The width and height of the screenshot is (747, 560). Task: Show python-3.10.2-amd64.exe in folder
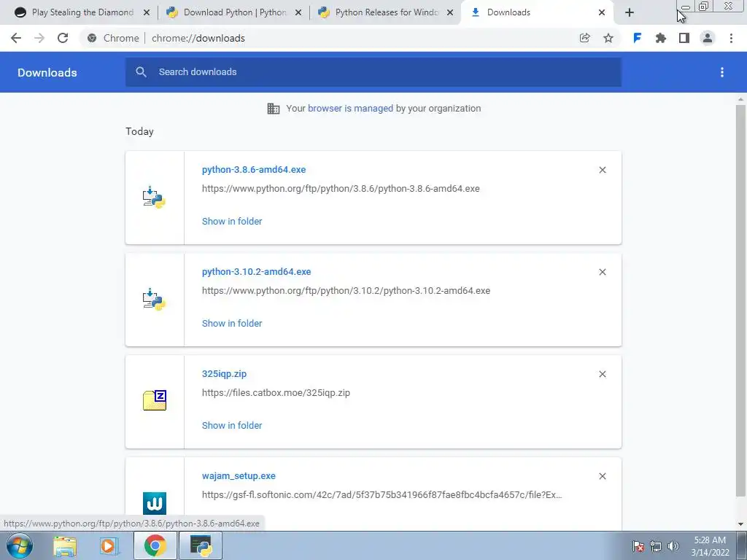232,323
